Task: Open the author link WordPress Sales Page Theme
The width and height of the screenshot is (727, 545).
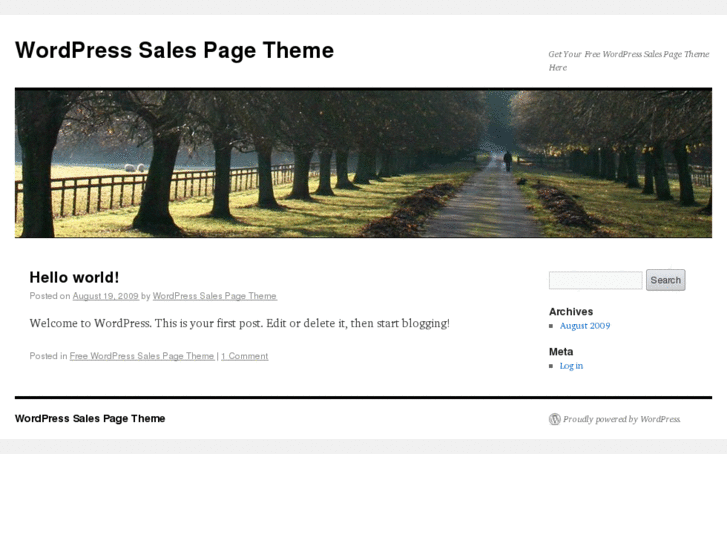Action: [x=215, y=296]
